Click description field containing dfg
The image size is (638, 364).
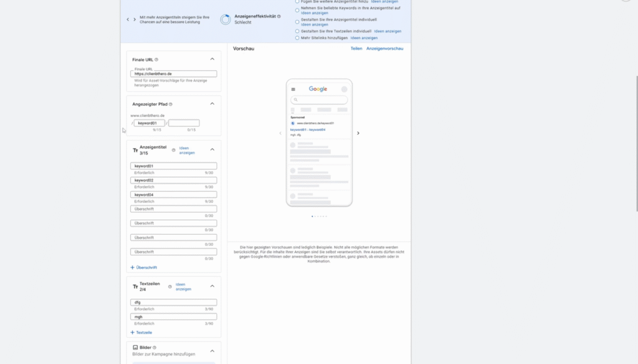174,302
